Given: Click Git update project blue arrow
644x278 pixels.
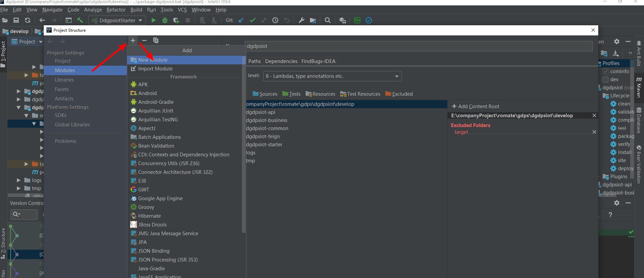Looking at the screenshot, I should point(241,20).
